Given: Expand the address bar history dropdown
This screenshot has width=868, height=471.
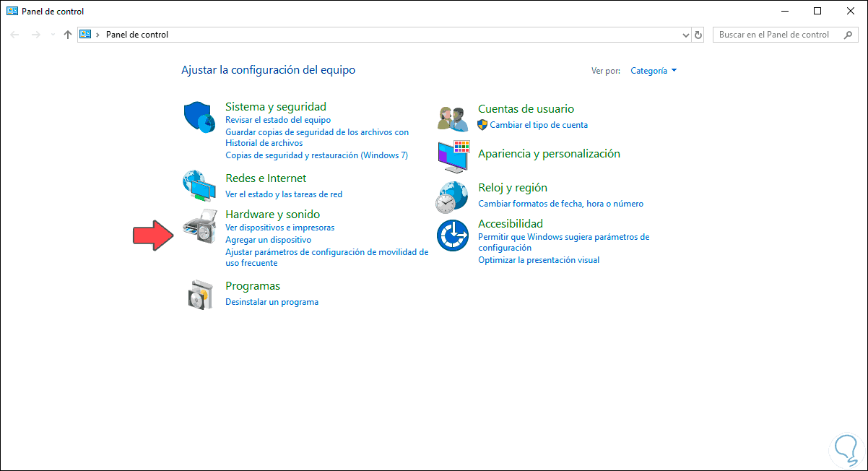Looking at the screenshot, I should tap(686, 35).
